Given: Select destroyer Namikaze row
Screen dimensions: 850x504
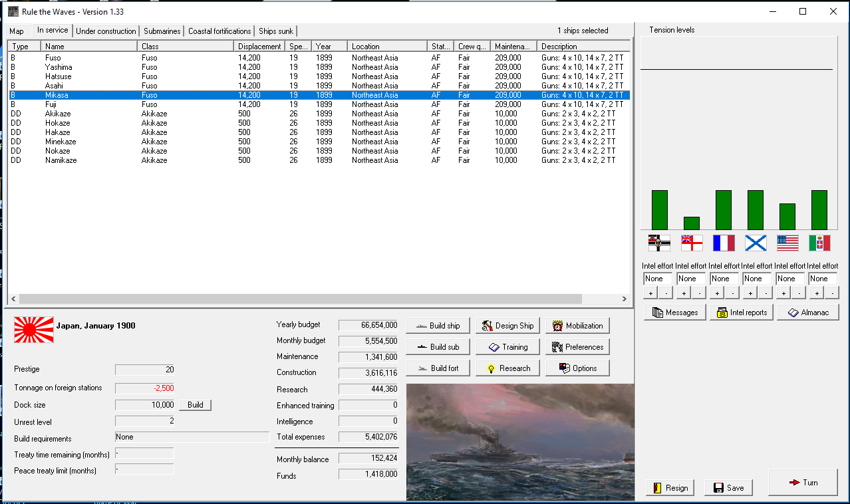Looking at the screenshot, I should point(319,160).
